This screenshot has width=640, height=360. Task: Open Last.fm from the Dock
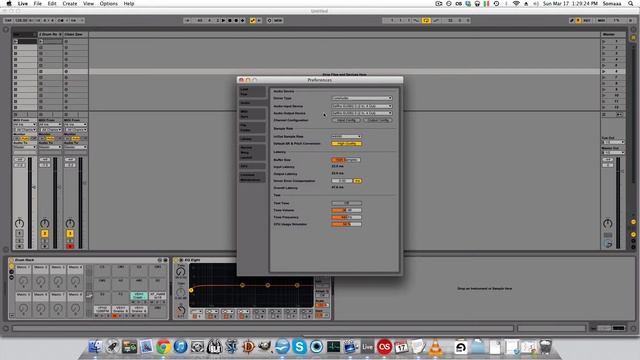click(x=384, y=347)
